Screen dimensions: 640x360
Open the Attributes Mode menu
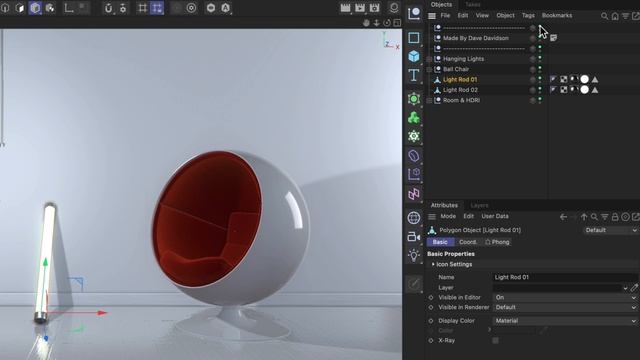448,216
